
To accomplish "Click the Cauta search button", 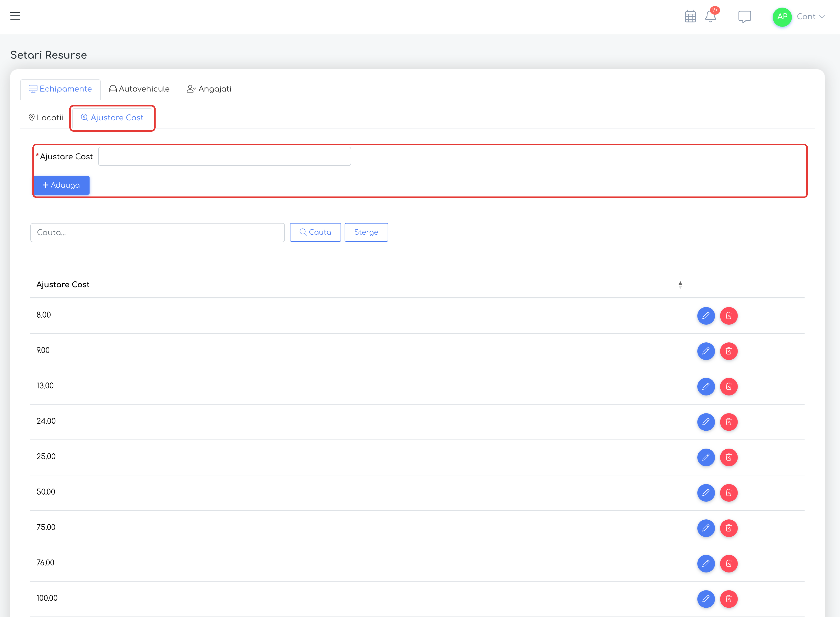I will tap(315, 232).
